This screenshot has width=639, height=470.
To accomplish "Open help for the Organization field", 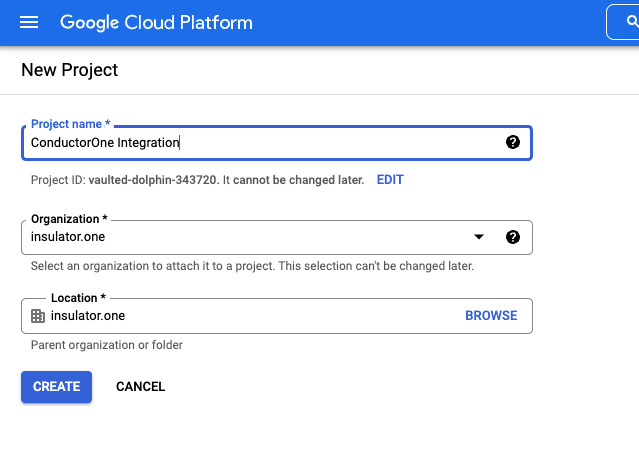I will [513, 237].
